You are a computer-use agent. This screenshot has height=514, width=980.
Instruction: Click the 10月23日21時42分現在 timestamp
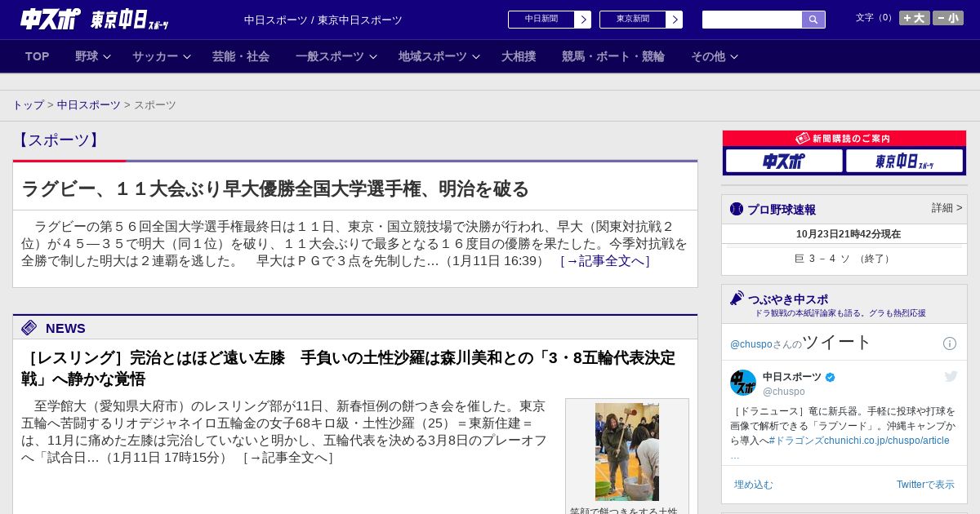(x=849, y=234)
